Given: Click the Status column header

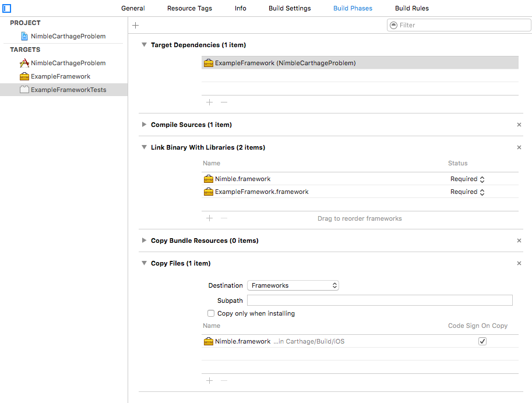Looking at the screenshot, I should [457, 163].
